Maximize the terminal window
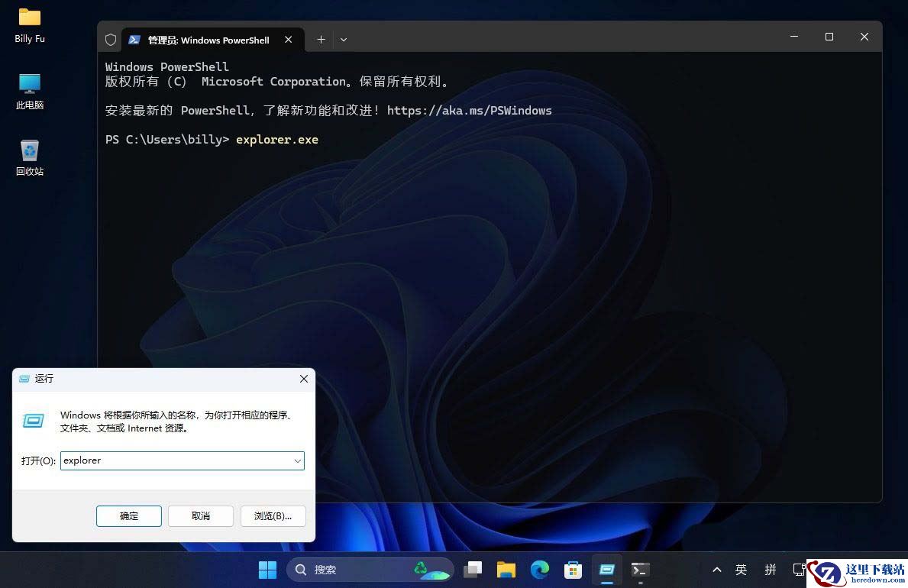 [829, 37]
